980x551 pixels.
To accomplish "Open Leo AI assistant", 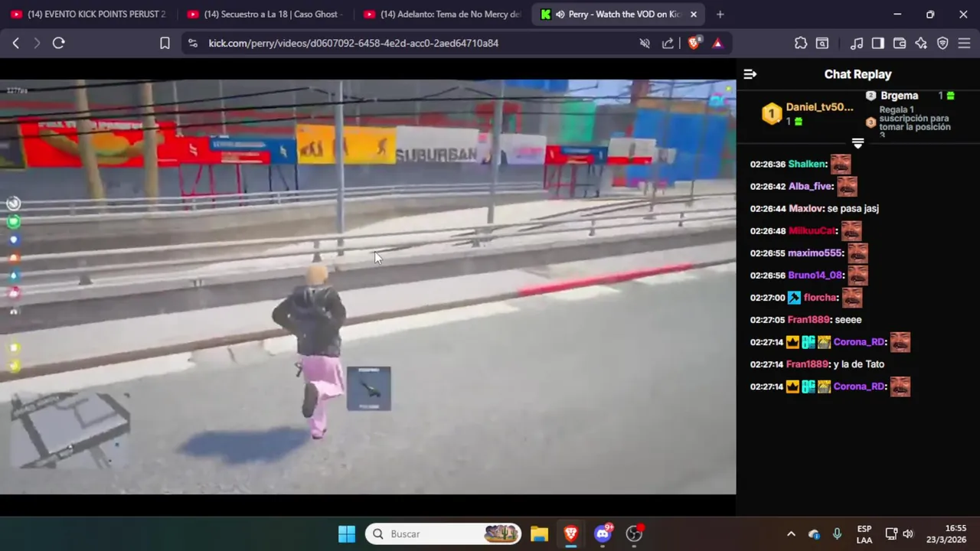I will 921,43.
